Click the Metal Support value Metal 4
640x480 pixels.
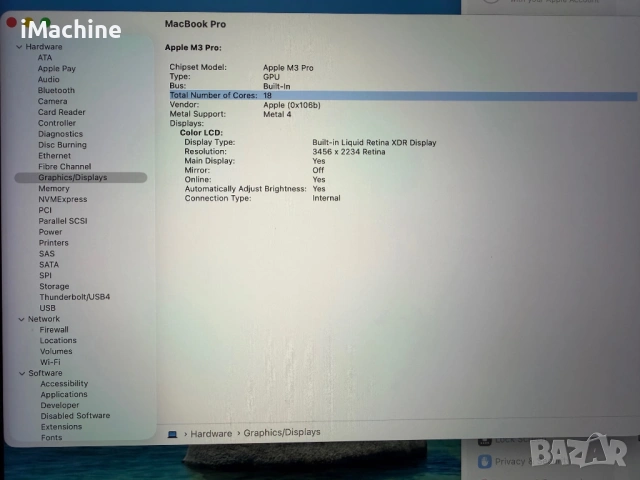pos(277,114)
